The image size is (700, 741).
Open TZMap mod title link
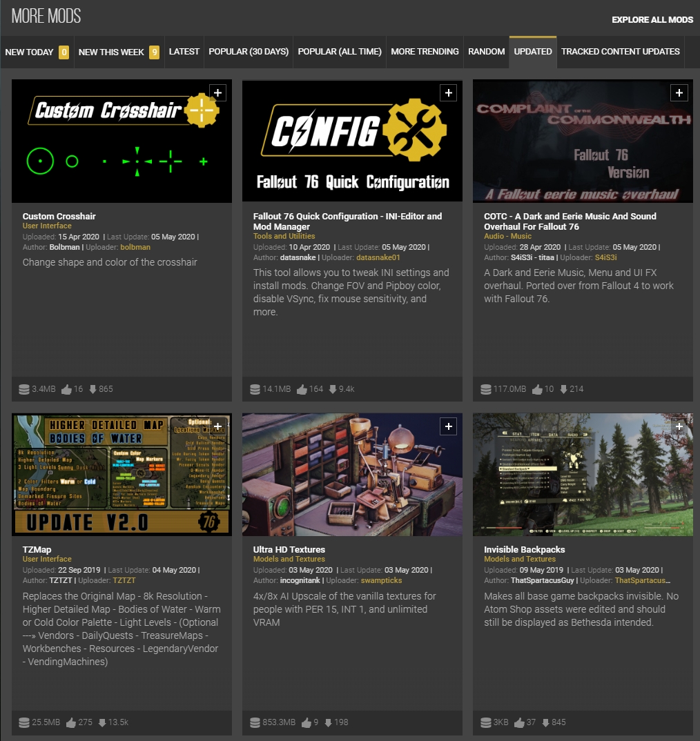pos(37,549)
